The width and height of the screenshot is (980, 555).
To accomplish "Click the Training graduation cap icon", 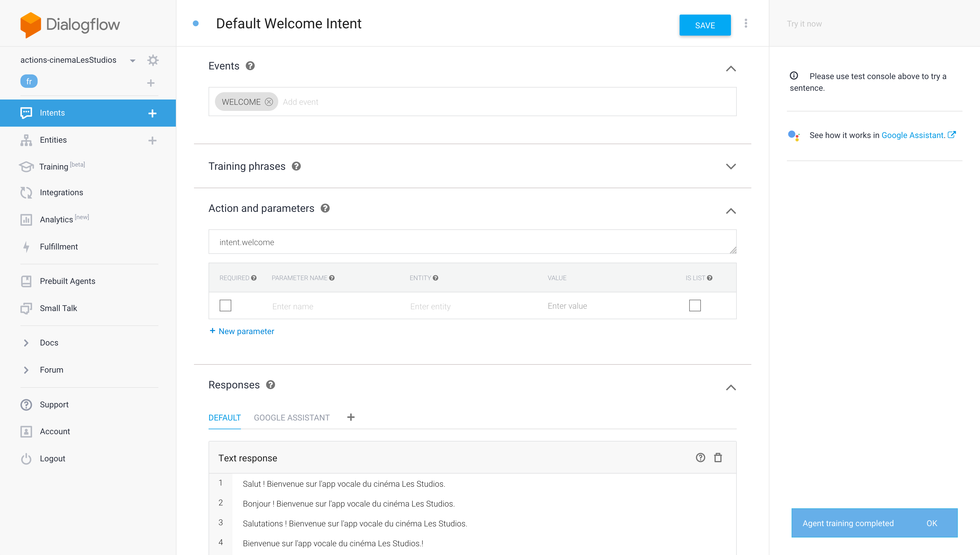I will (26, 167).
